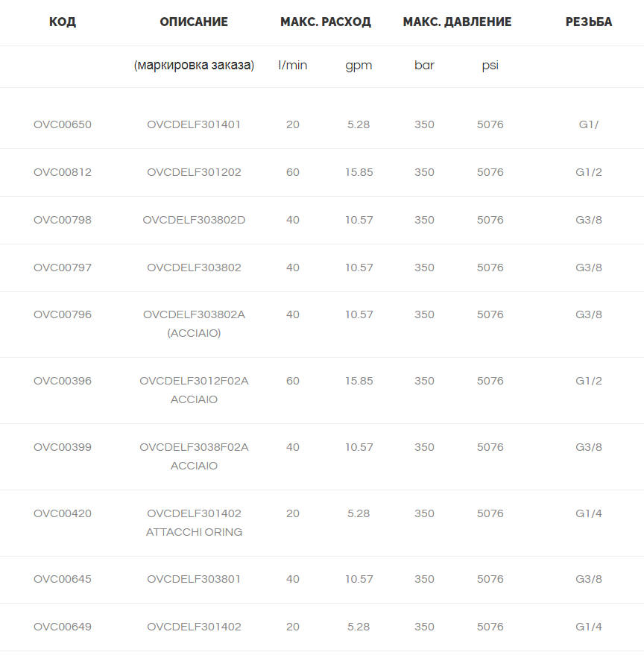Select product code OVC00650
This screenshot has height=655, width=644.
point(63,124)
